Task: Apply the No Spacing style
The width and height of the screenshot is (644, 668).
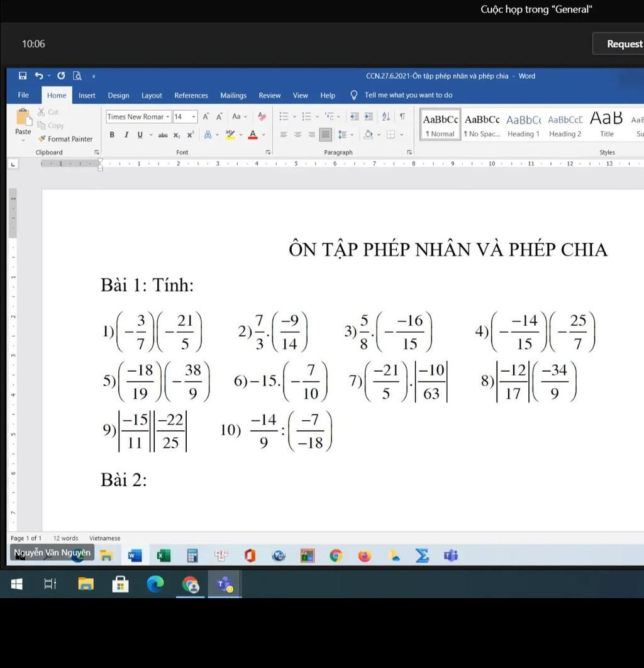Action: [x=482, y=125]
